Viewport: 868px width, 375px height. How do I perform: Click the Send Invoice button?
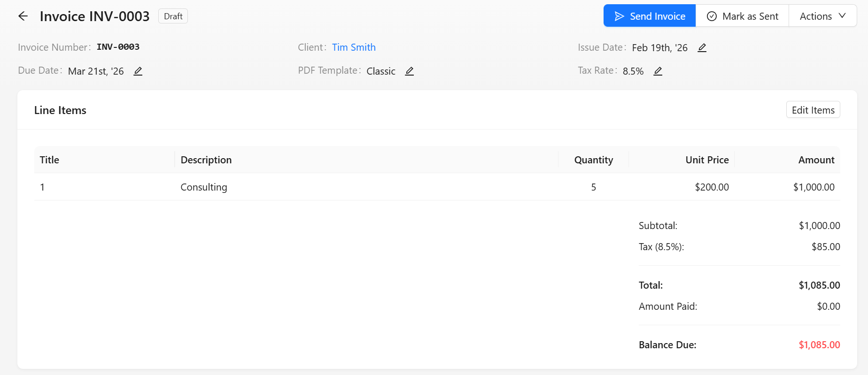point(650,16)
